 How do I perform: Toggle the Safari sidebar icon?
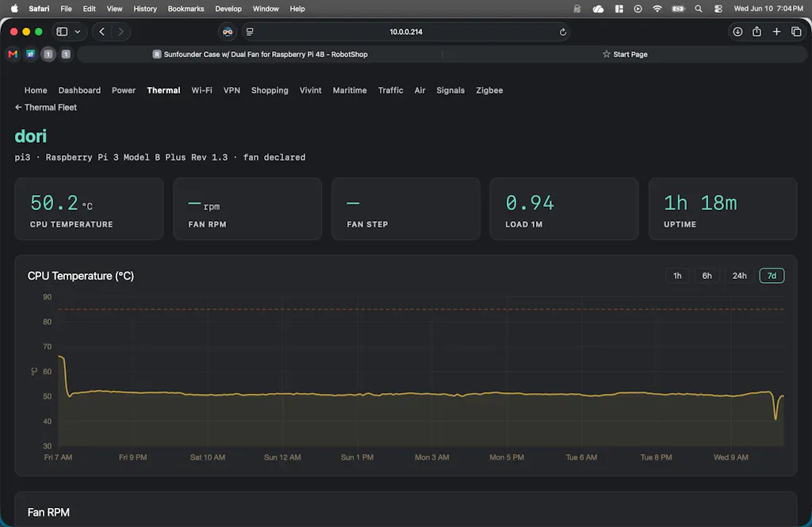click(62, 32)
